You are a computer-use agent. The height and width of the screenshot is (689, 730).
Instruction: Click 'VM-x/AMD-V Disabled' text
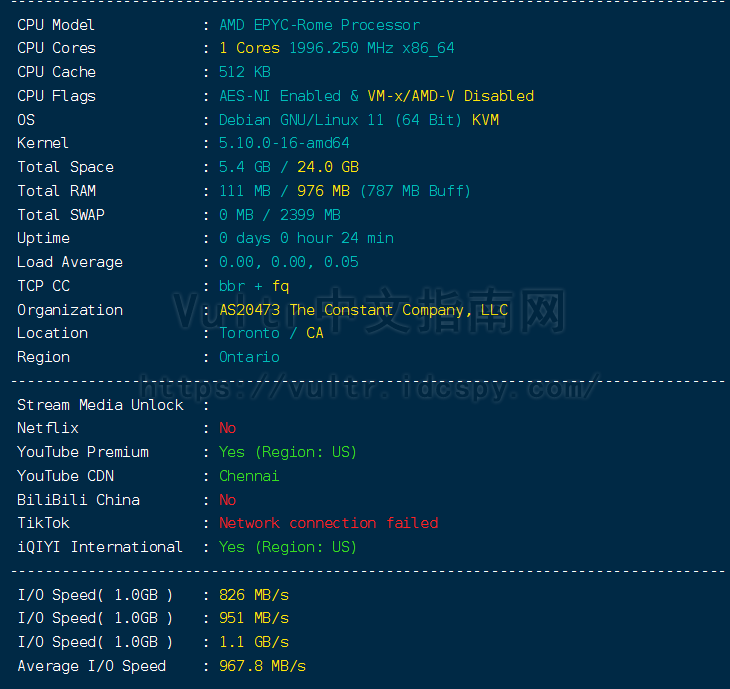click(x=451, y=96)
